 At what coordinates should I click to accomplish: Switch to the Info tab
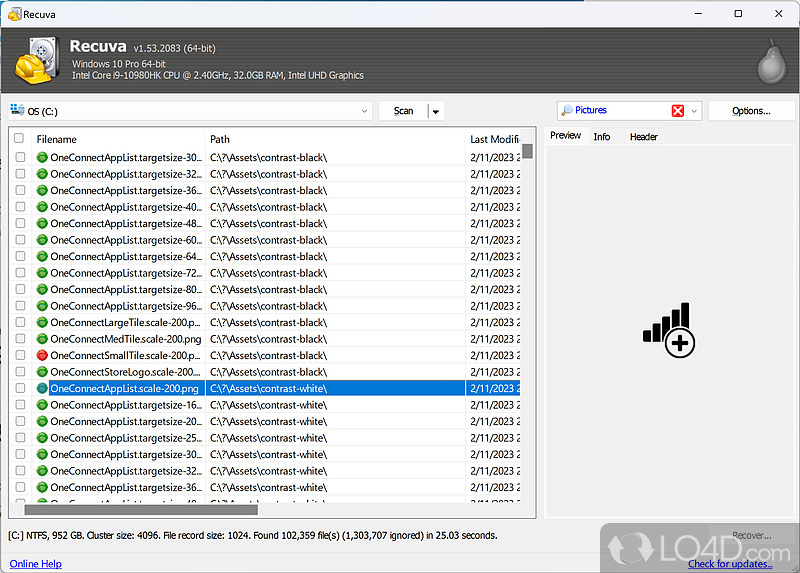[x=602, y=136]
